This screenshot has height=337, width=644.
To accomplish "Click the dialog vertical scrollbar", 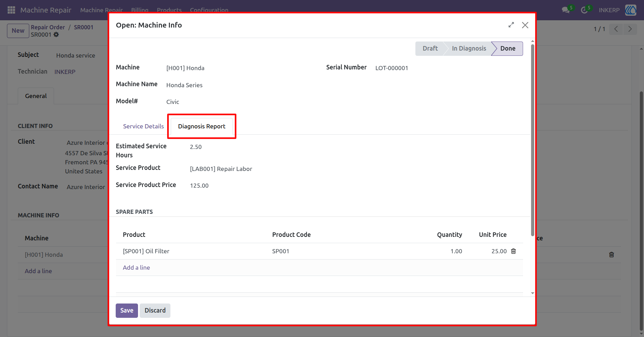I will coord(532,140).
